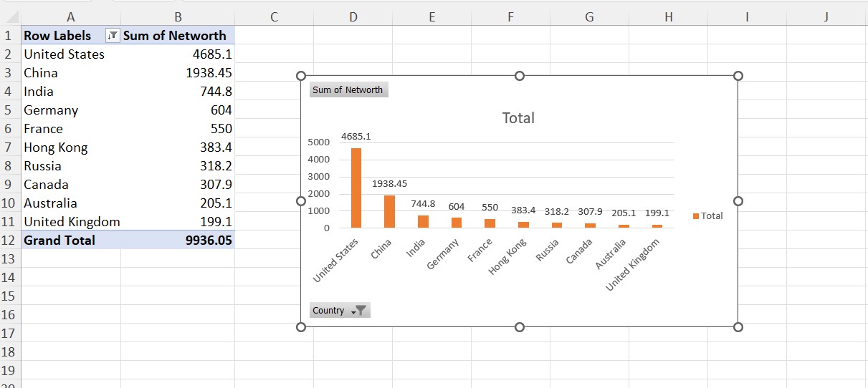The image size is (868, 388).
Task: Click the top-middle chart sizing handle
Action: (520, 76)
